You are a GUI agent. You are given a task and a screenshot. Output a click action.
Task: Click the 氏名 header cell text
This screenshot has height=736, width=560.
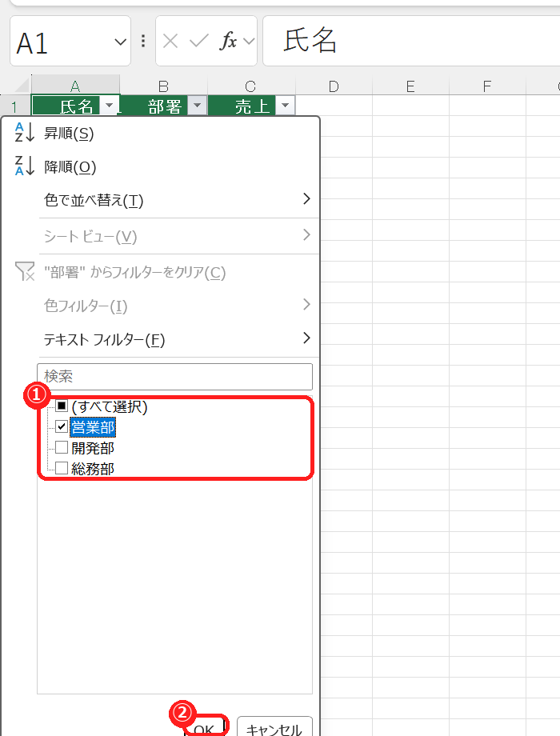(x=77, y=106)
